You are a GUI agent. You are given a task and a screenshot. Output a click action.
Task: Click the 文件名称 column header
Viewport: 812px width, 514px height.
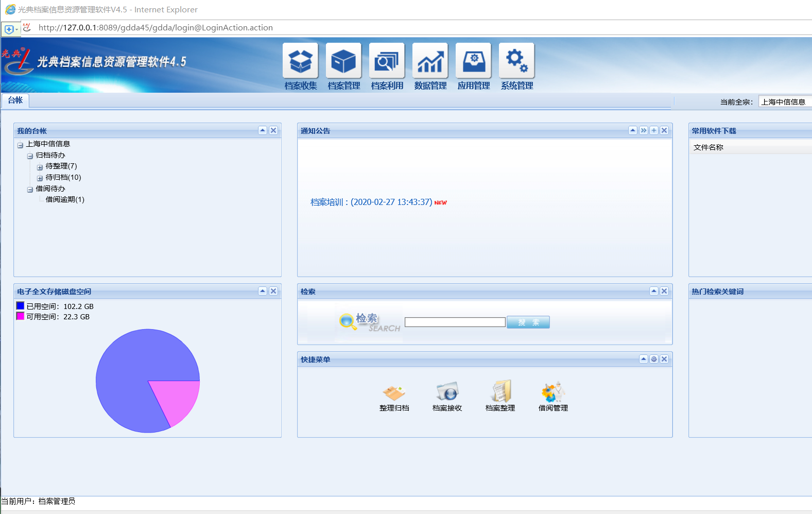[x=709, y=147]
